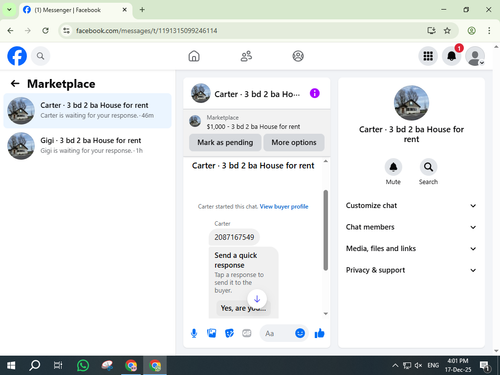Open View buyer profile link
Image resolution: width=500 pixels, height=375 pixels.
[284, 207]
